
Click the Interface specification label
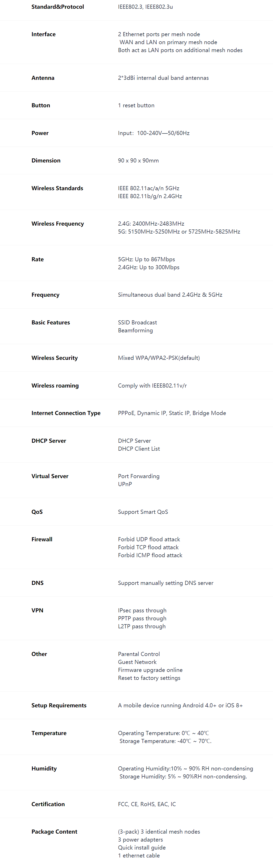[x=43, y=34]
